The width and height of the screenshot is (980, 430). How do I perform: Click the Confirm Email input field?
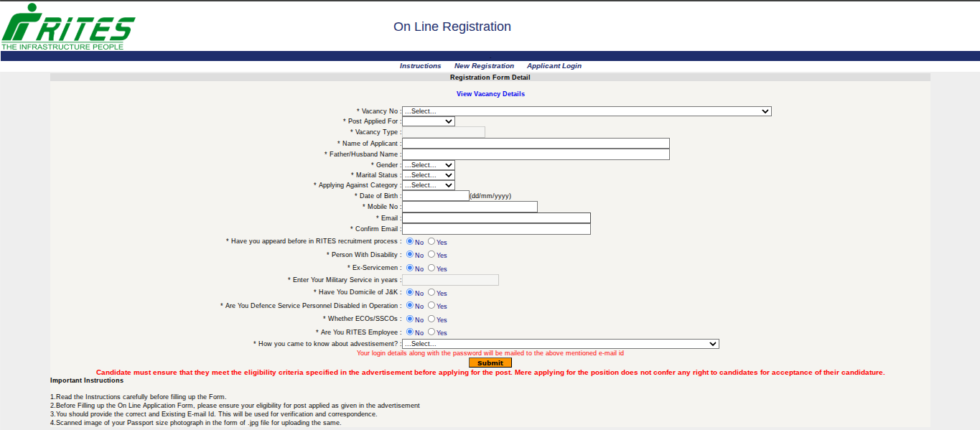(495, 229)
